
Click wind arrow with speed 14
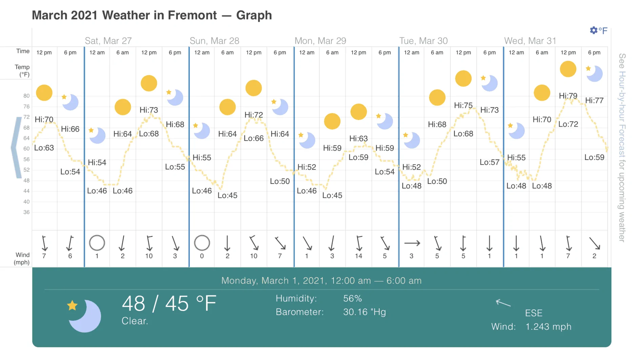[x=359, y=243]
